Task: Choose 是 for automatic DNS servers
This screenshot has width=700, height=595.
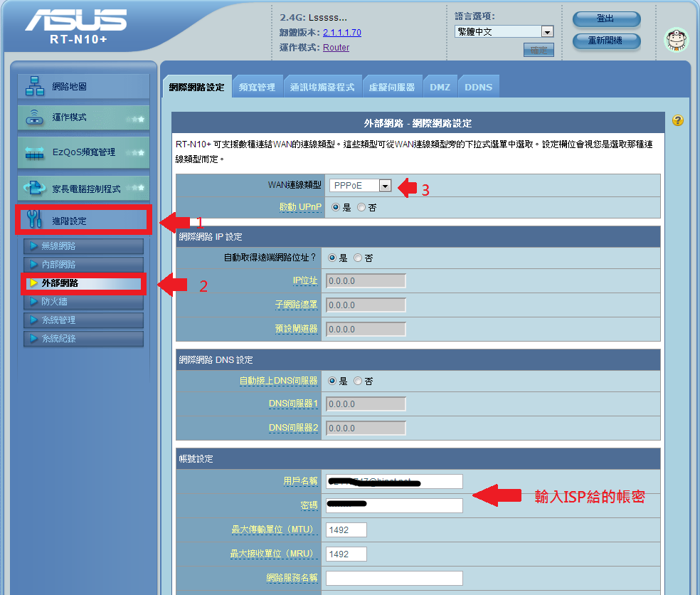Action: pos(333,381)
